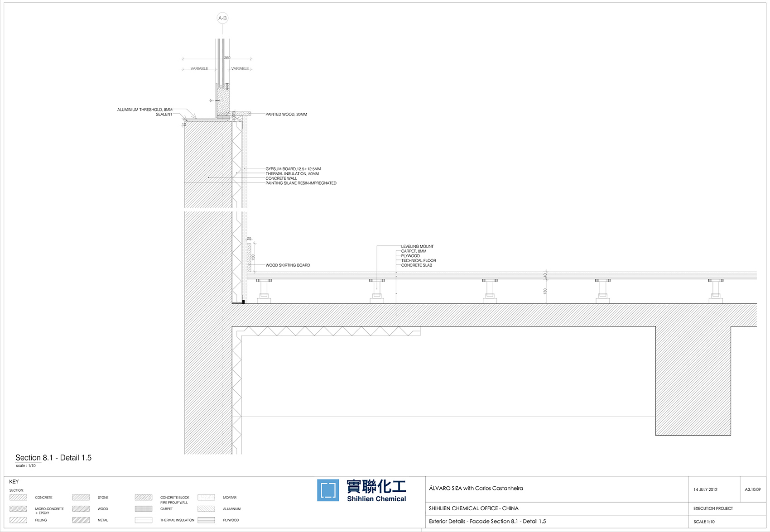Viewport: 770px width, 532px height.
Task: Click the '360' dimension value
Action: (227, 58)
